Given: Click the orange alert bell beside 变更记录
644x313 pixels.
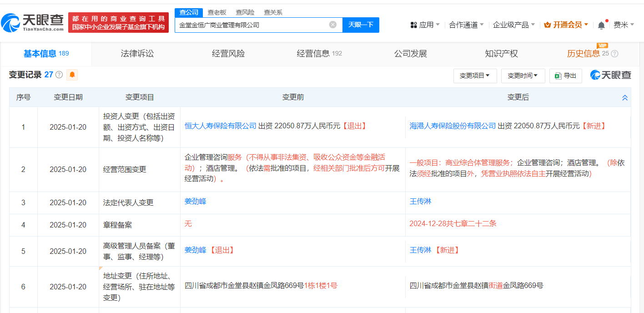Looking at the screenshot, I should pos(72,75).
